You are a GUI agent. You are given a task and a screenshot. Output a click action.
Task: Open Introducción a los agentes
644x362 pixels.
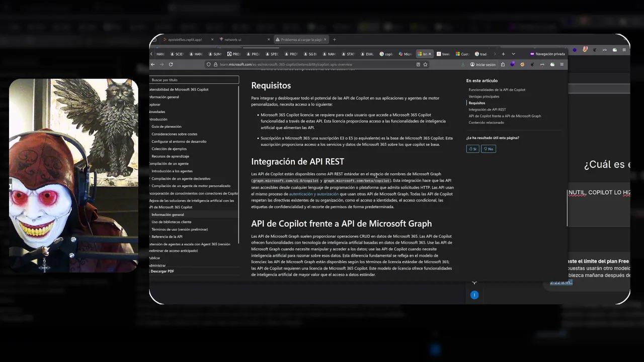pos(172,171)
